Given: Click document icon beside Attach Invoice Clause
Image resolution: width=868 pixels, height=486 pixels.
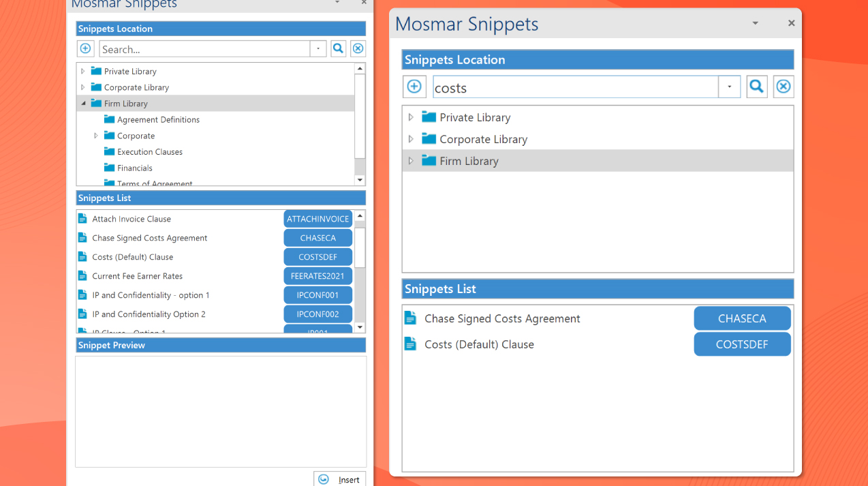Looking at the screenshot, I should coord(82,219).
